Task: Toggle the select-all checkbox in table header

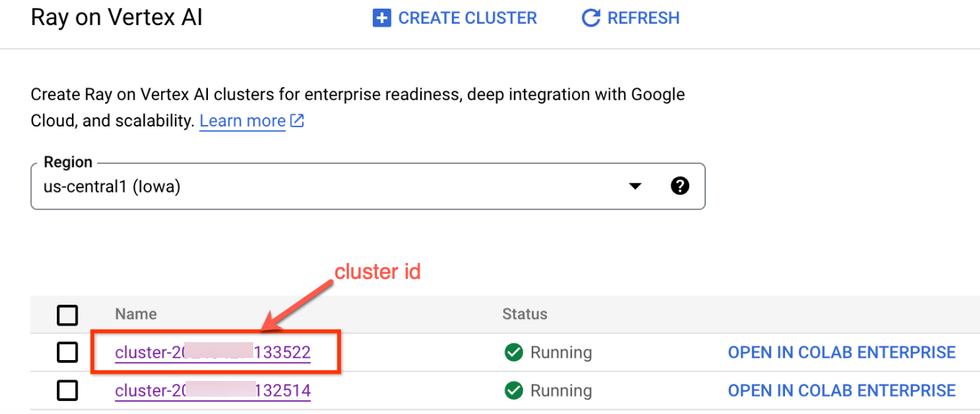Action: [68, 314]
